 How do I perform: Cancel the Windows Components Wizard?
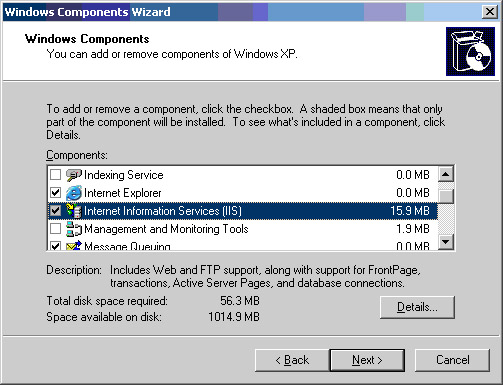452,360
